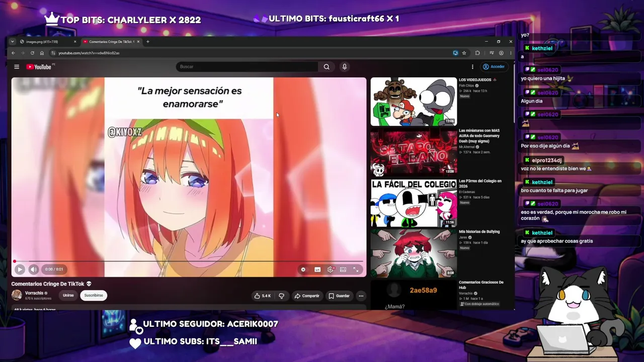Like the video showing 5.4 K

point(263,296)
